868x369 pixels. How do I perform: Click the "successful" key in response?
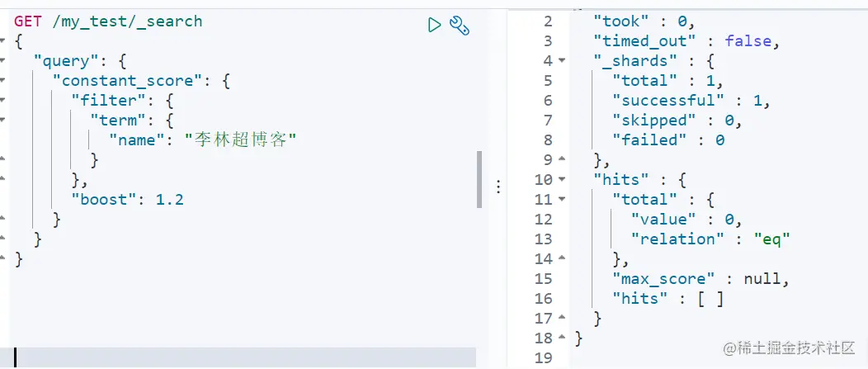668,101
